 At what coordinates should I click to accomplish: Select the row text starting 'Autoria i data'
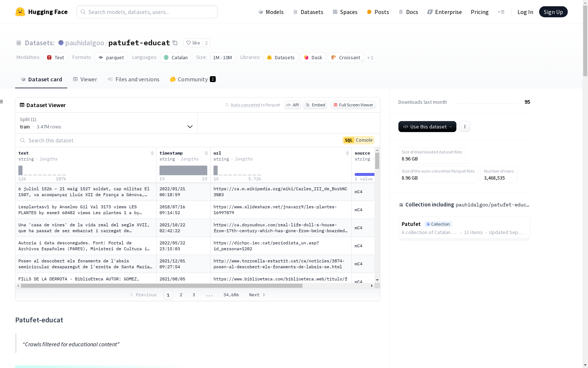86,246
